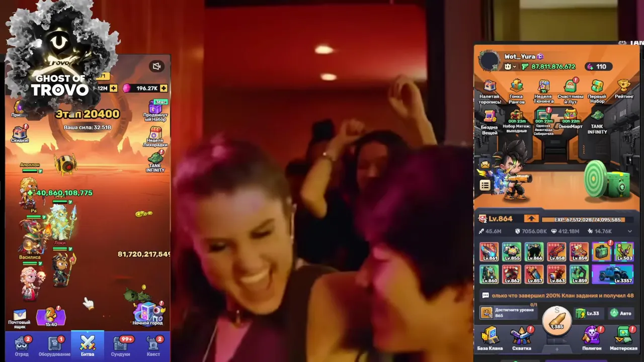Viewport: 644px width, 362px height.
Task: Select the Lv.860 equipment slot
Action: click(x=489, y=275)
